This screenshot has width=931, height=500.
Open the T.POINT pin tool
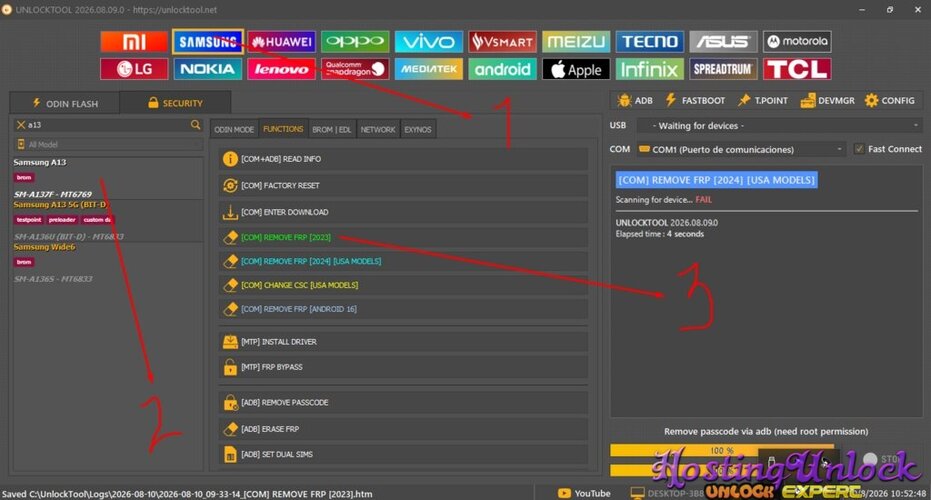click(762, 100)
